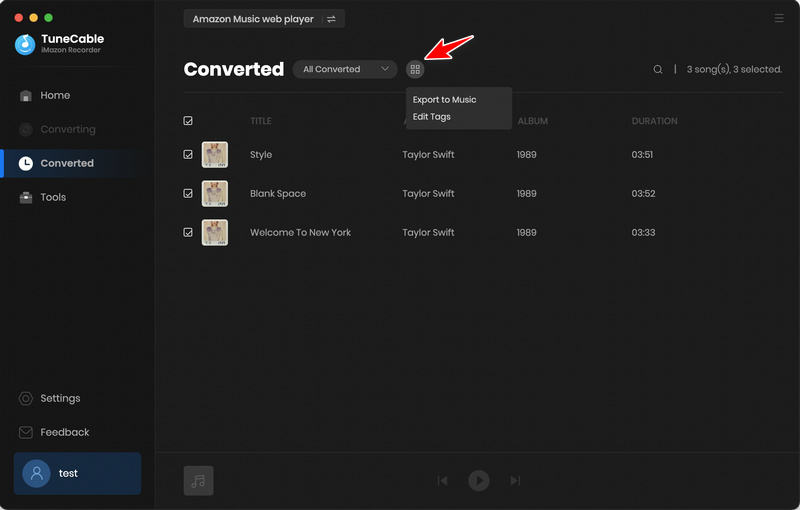Uncheck the Blank Space song checkbox

188,193
